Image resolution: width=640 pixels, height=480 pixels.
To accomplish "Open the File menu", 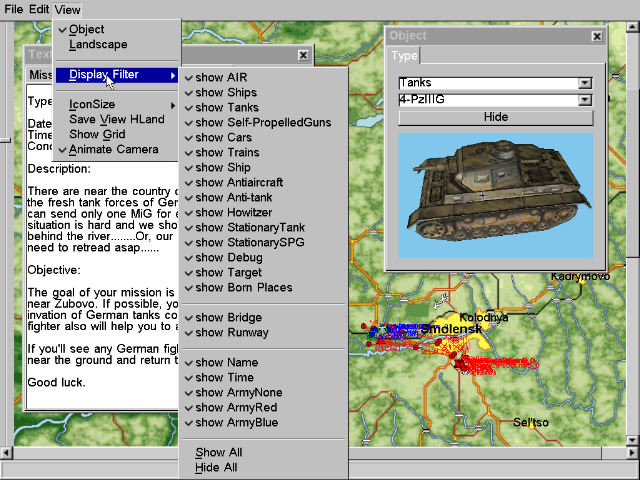I will click(13, 9).
